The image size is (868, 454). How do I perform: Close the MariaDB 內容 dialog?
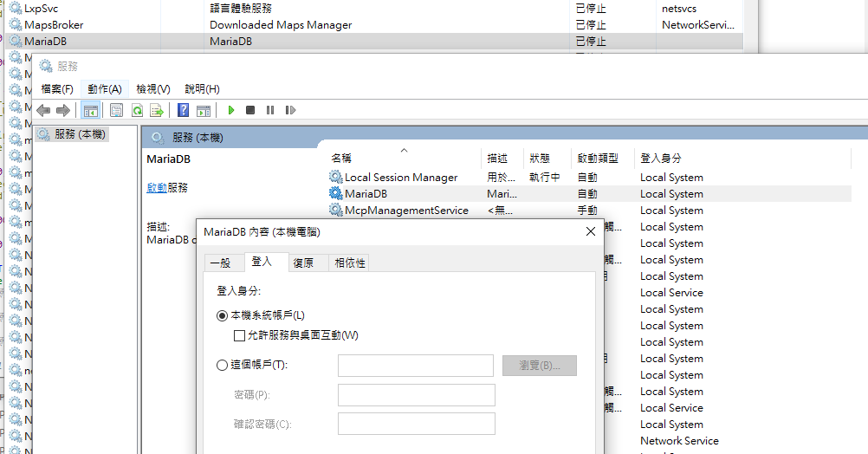point(591,231)
